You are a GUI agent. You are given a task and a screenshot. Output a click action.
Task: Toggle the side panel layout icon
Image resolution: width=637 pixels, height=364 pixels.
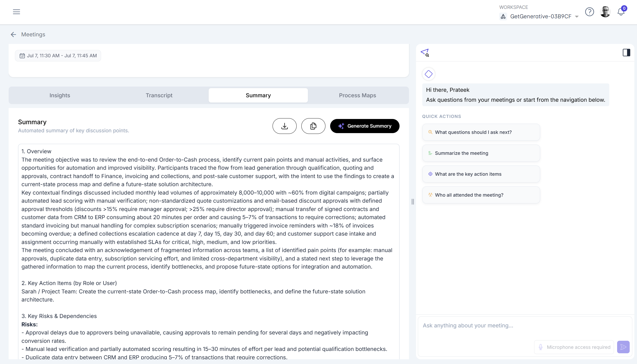(x=626, y=53)
